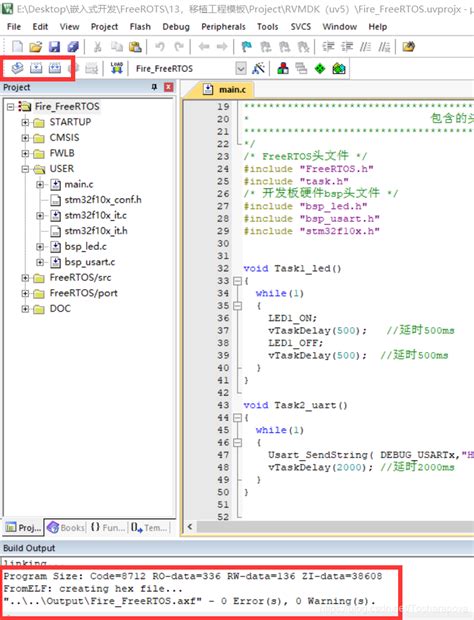Click the Build target toolbar icon
The width and height of the screenshot is (474, 620).
point(36,68)
